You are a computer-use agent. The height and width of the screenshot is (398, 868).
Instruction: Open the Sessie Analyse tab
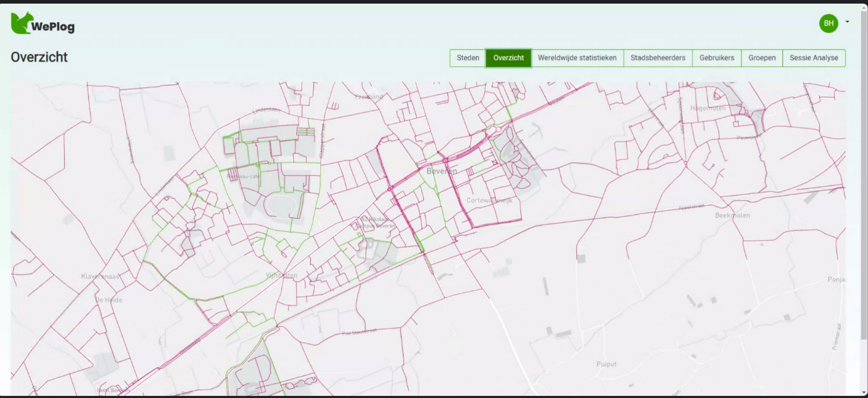point(813,58)
